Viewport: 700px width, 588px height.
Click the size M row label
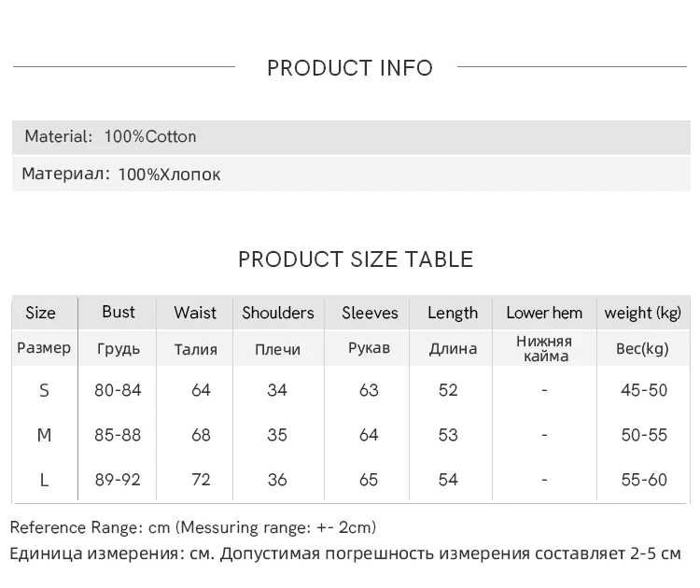point(44,435)
